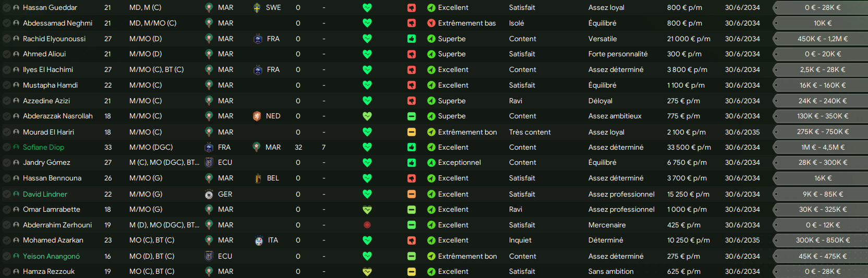Click Abderrahim Zerhouni's red injury icon
This screenshot has width=868, height=278.
[367, 225]
